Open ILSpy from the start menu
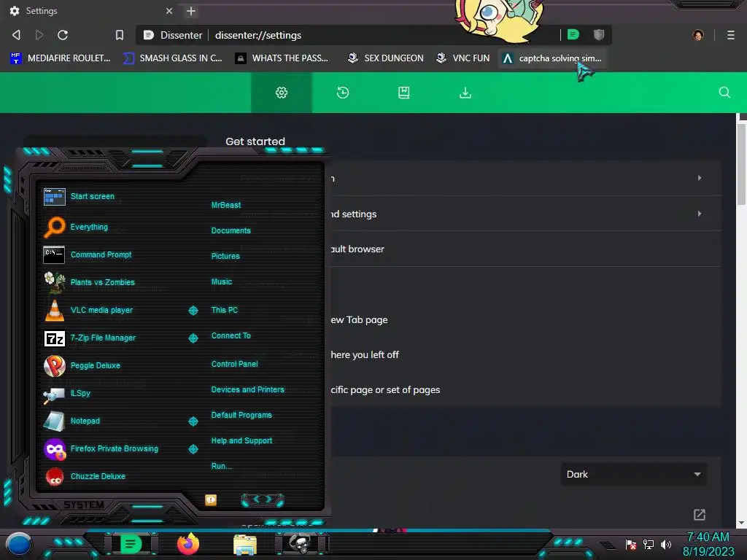The width and height of the screenshot is (747, 560). coord(80,393)
